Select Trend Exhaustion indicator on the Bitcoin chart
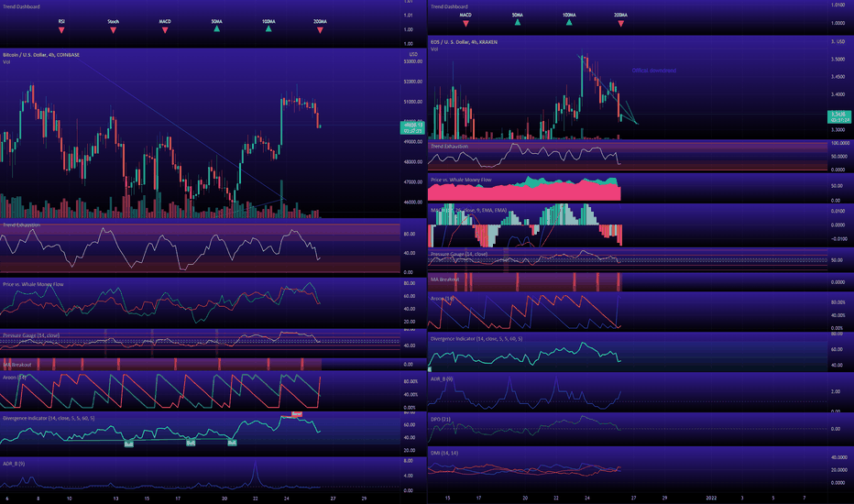 (x=21, y=225)
